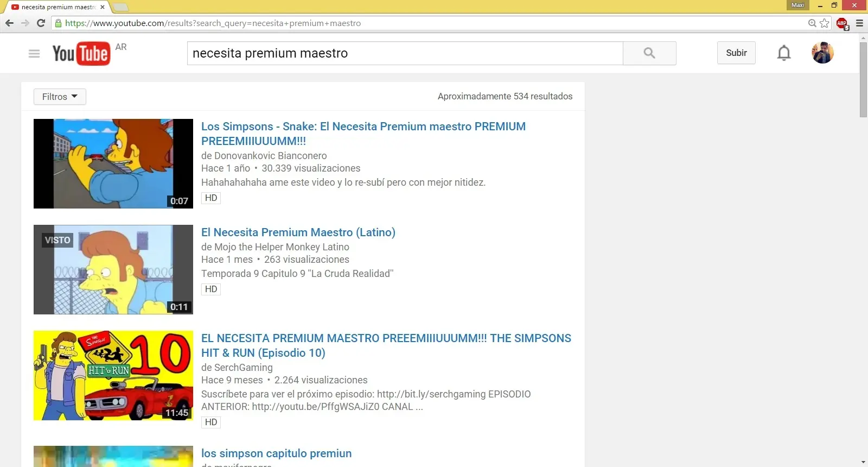Open notifications bell
Screen dimensions: 868x467
pos(784,53)
